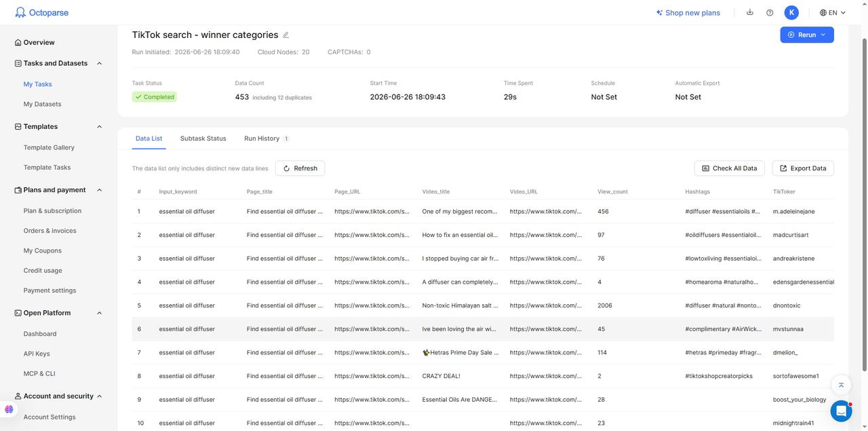Click Data Count value 453
868x431 pixels.
242,97
